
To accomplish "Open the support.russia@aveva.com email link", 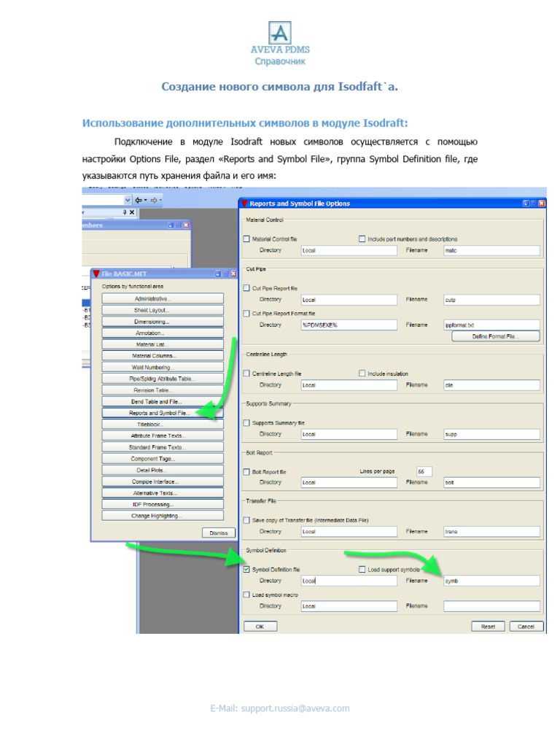I will coord(295,708).
